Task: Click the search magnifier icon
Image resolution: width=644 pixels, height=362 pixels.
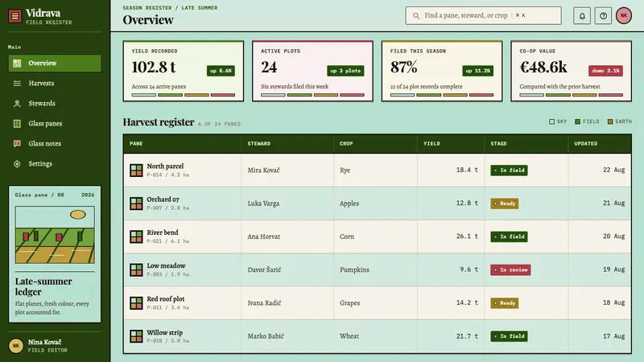Action: 416,15
